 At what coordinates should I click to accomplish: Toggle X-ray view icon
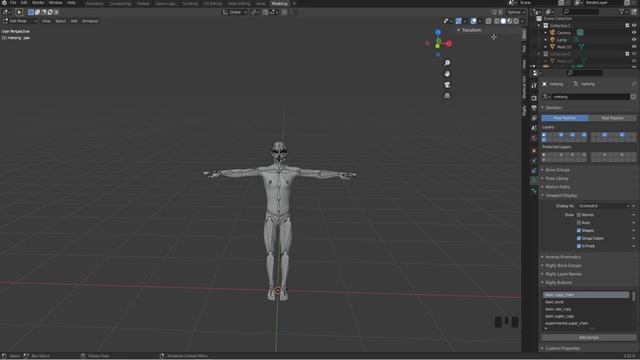point(489,21)
